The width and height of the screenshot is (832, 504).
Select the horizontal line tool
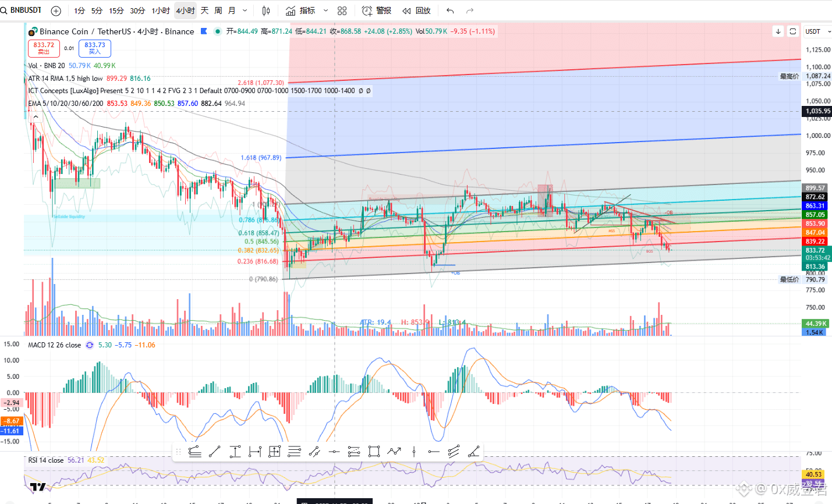tap(334, 451)
